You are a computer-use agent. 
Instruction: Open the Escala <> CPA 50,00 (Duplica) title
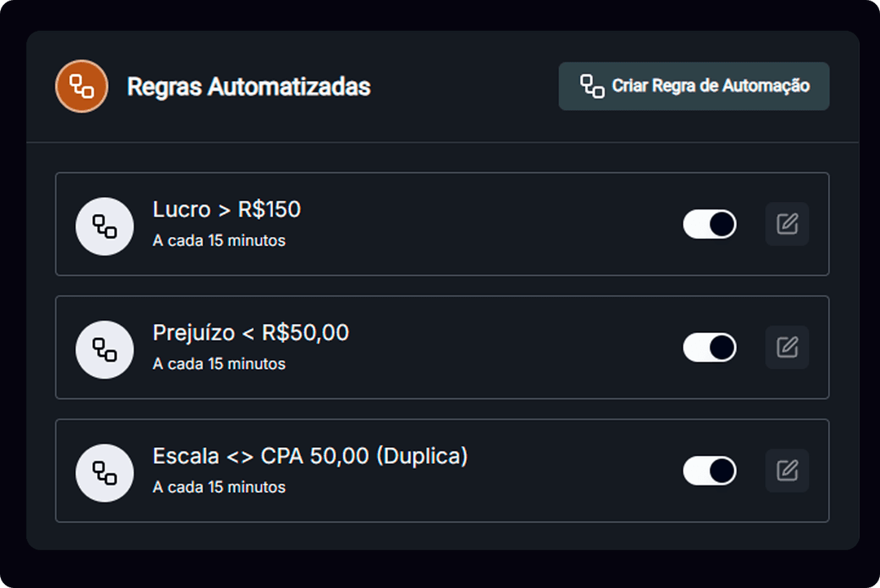[310, 456]
